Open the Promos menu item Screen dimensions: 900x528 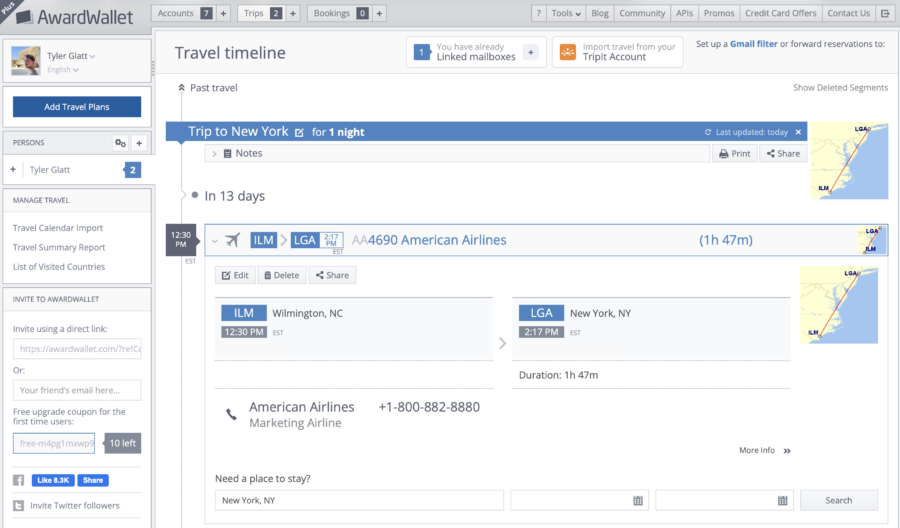(719, 13)
